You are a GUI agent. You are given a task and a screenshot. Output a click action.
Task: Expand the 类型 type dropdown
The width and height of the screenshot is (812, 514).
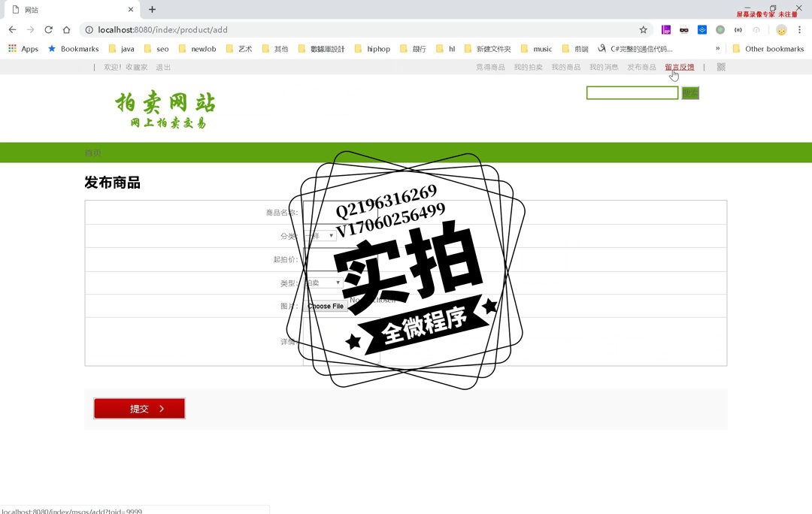pos(323,283)
